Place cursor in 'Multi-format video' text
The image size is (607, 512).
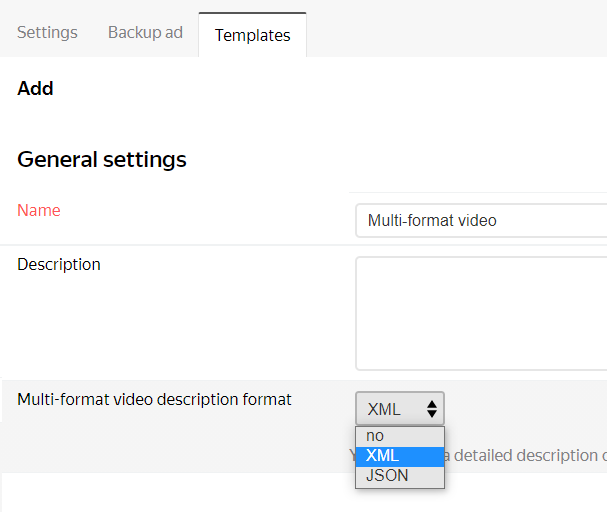tap(432, 220)
